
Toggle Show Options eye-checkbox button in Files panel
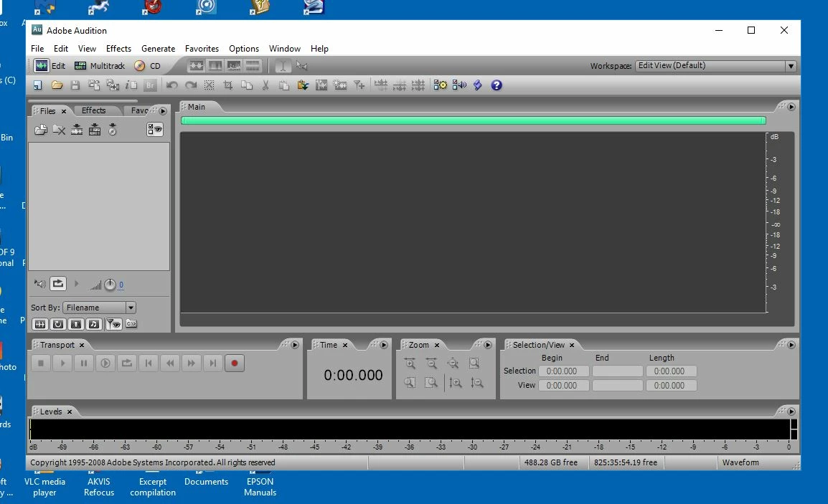pos(155,129)
